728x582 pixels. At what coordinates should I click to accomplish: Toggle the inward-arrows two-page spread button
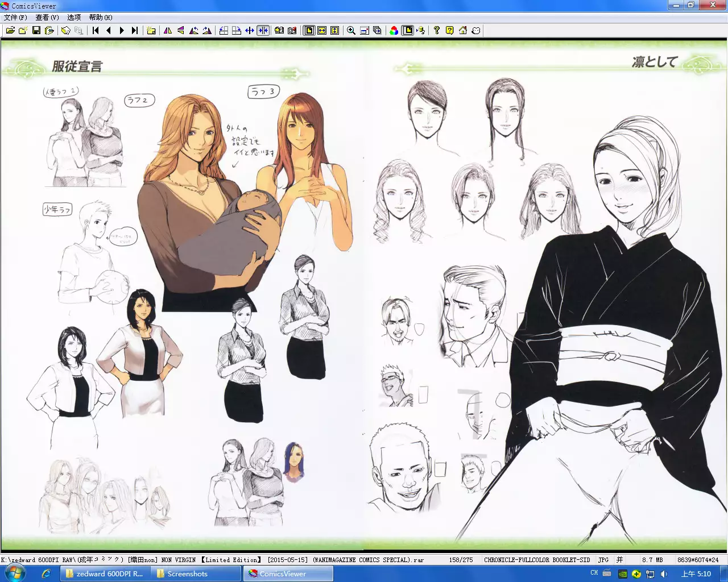263,31
